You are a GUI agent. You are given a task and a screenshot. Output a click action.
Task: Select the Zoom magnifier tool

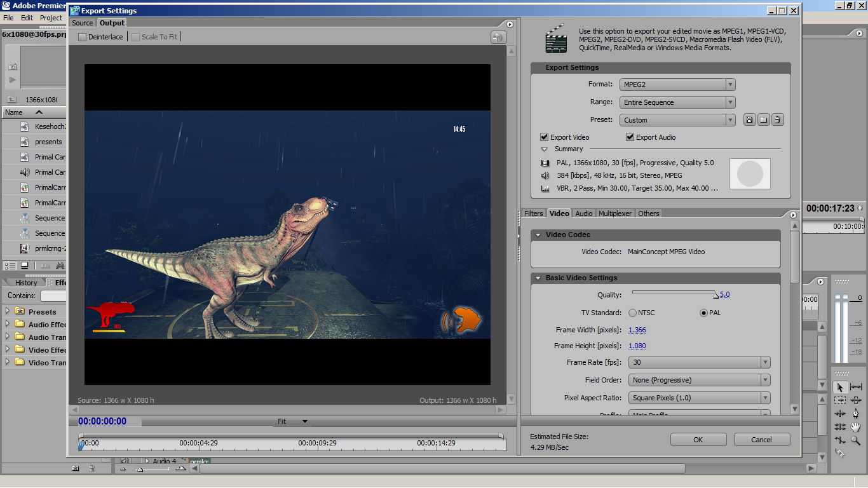856,440
